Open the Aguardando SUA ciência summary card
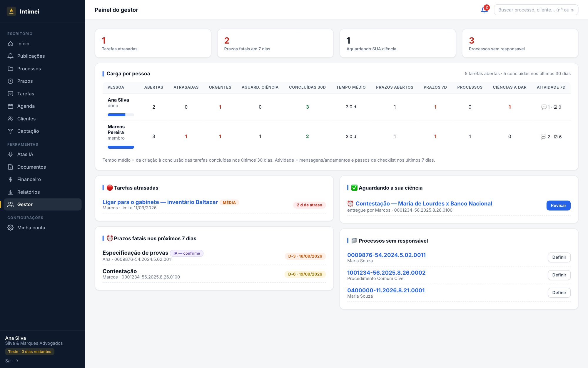 [x=398, y=43]
